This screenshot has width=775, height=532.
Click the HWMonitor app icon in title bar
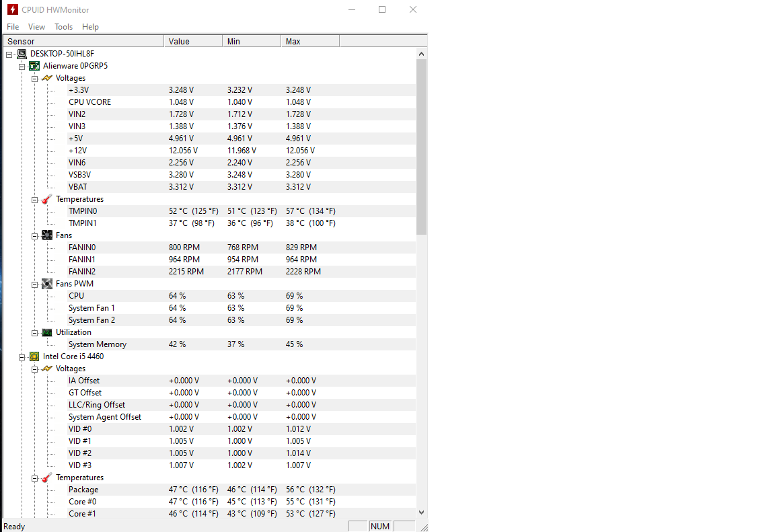pos(13,9)
